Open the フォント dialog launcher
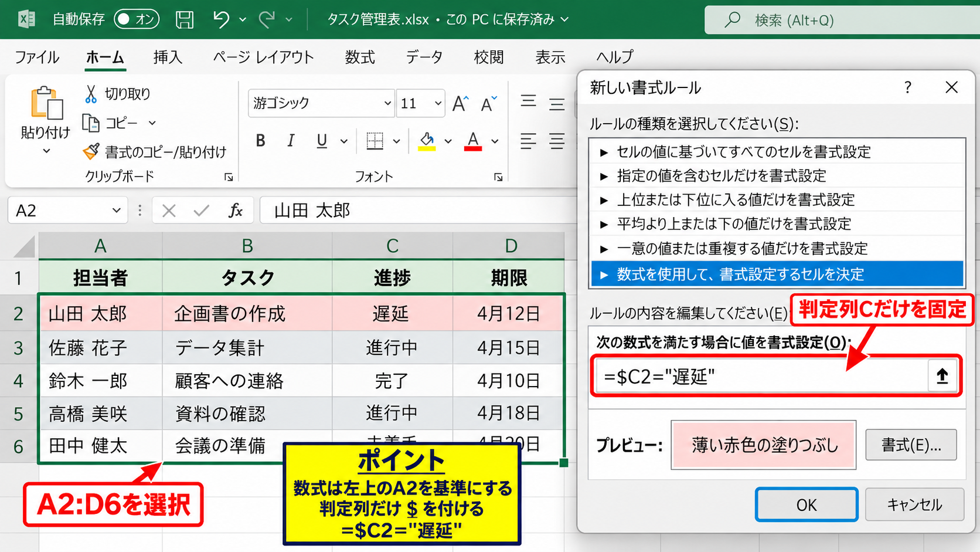This screenshot has width=980, height=552. [x=498, y=177]
